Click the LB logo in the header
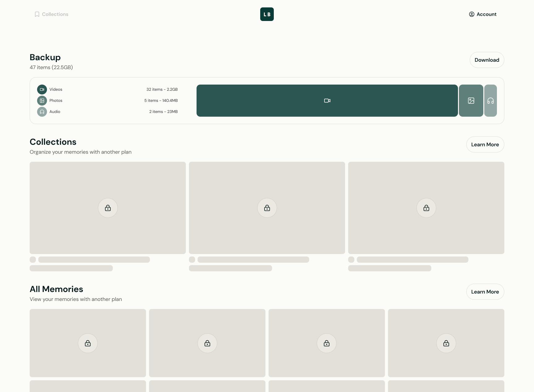The height and width of the screenshot is (392, 534). pos(267,14)
